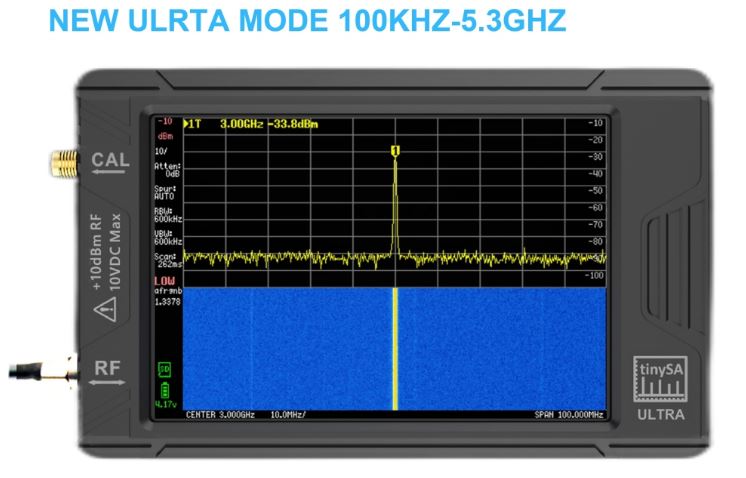Tap the -70 label on right axis
This screenshot has height=478, width=746.
pos(595,224)
